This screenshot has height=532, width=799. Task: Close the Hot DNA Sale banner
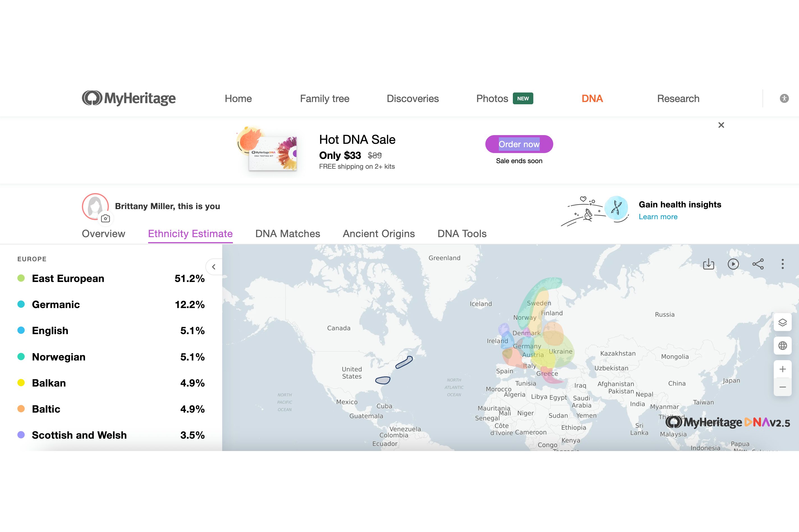tap(721, 125)
